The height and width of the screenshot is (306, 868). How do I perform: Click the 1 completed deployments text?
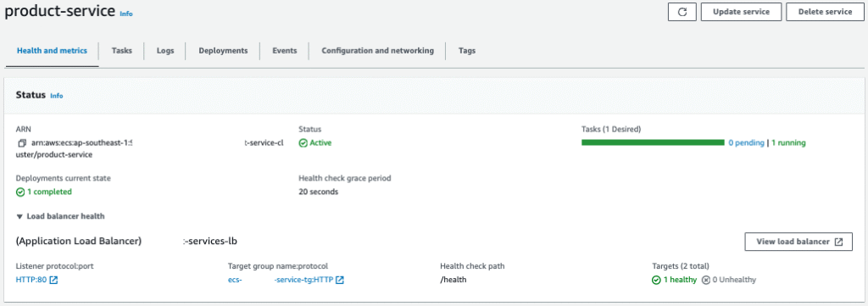point(49,192)
